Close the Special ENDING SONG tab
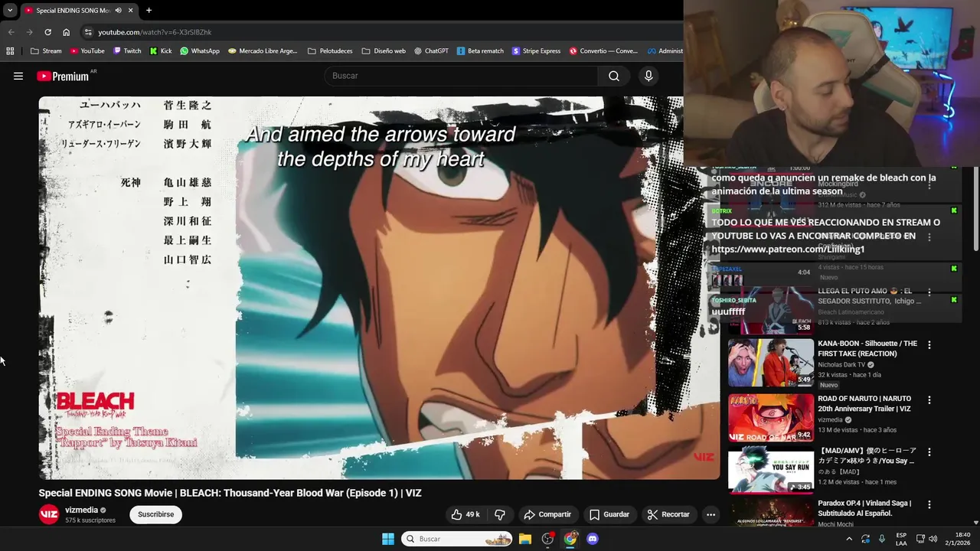This screenshot has height=551, width=980. coord(131,11)
